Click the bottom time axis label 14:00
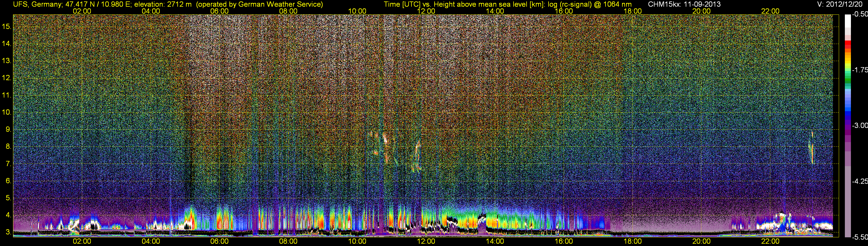868x246 pixels. tap(495, 241)
